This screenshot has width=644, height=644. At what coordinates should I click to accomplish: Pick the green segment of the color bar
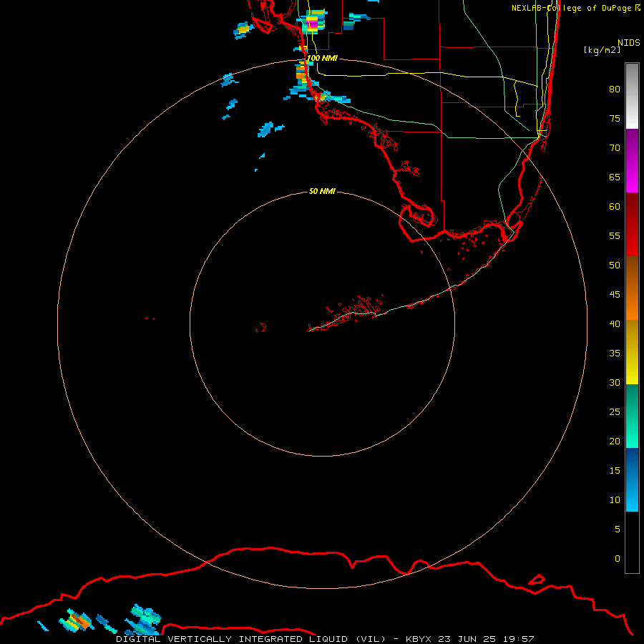pyautogui.click(x=632, y=416)
